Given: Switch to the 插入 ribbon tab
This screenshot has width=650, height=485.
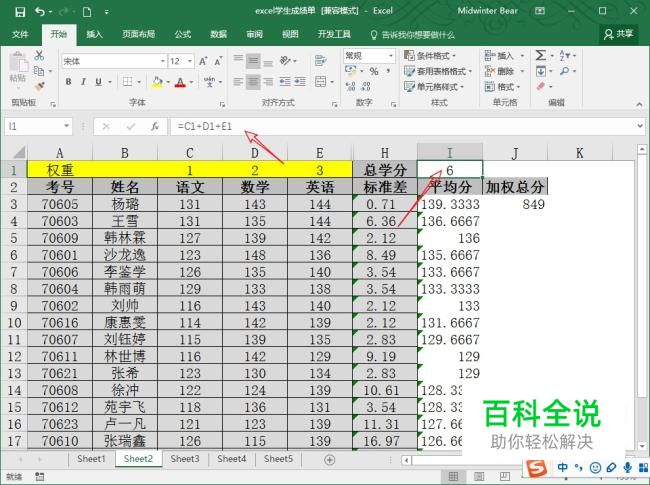Looking at the screenshot, I should coord(94,34).
